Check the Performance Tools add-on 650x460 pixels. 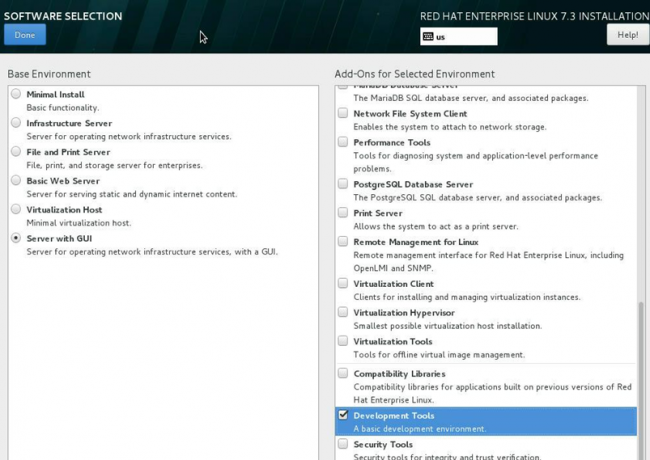tap(343, 142)
